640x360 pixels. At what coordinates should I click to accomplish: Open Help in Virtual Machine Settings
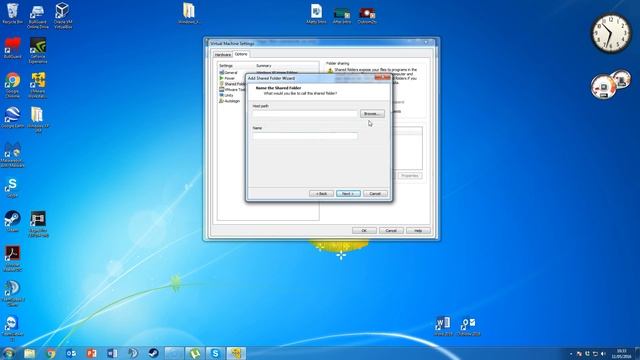point(418,231)
